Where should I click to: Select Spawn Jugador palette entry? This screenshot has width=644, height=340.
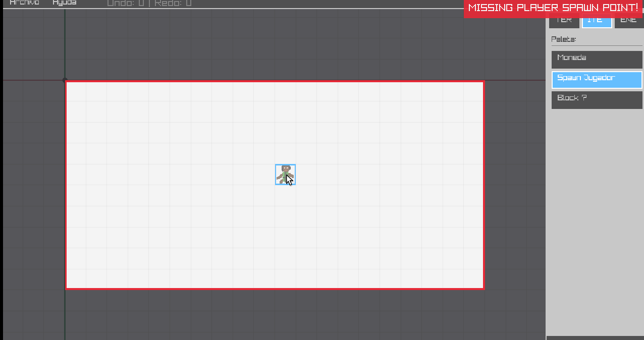[597, 80]
